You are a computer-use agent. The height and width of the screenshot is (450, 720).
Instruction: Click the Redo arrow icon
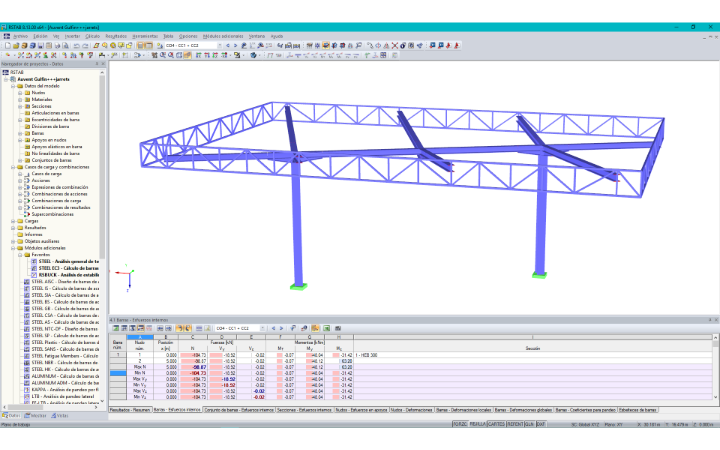[x=85, y=45]
